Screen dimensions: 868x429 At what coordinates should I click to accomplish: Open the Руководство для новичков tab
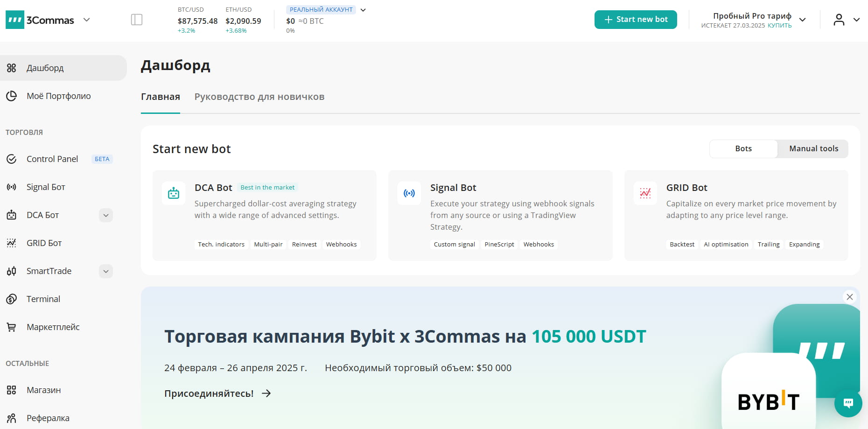tap(259, 97)
